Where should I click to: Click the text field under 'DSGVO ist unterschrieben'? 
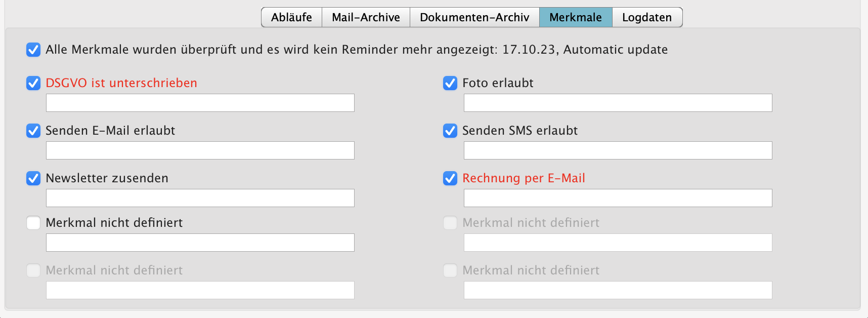[x=200, y=103]
